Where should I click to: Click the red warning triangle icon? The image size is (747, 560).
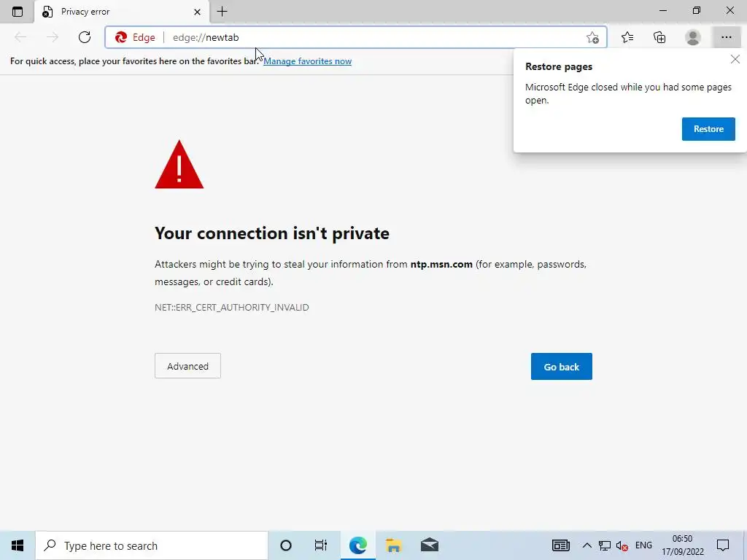179,165
